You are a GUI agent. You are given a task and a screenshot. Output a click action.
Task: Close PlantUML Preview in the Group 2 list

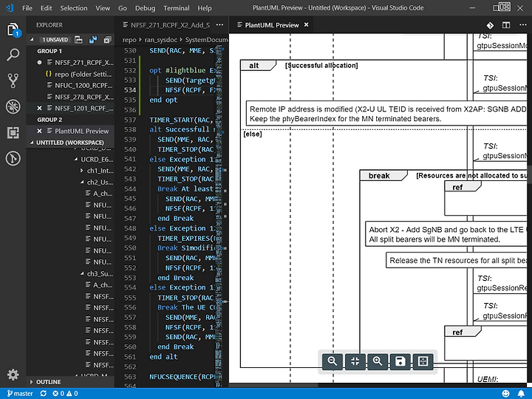[39, 131]
